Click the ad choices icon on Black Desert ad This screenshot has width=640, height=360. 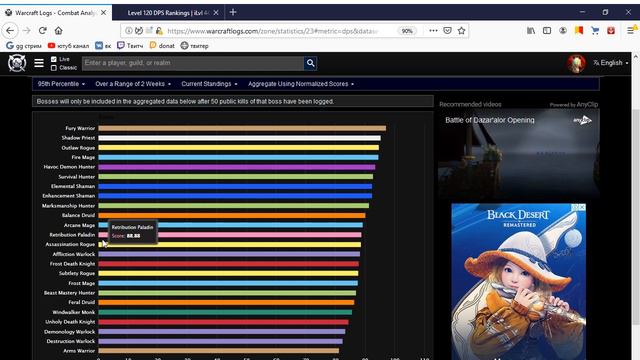point(575,207)
